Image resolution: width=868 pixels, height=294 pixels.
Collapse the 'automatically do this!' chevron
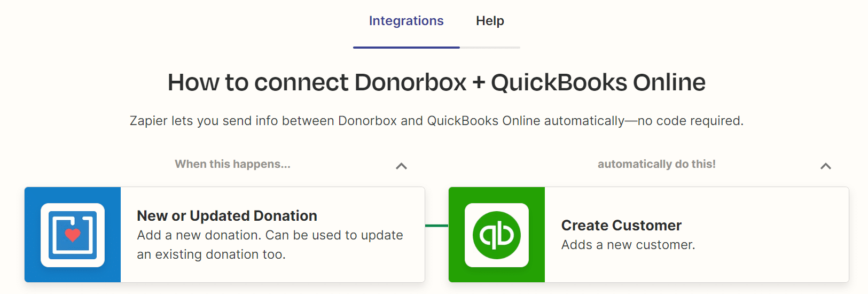click(825, 166)
